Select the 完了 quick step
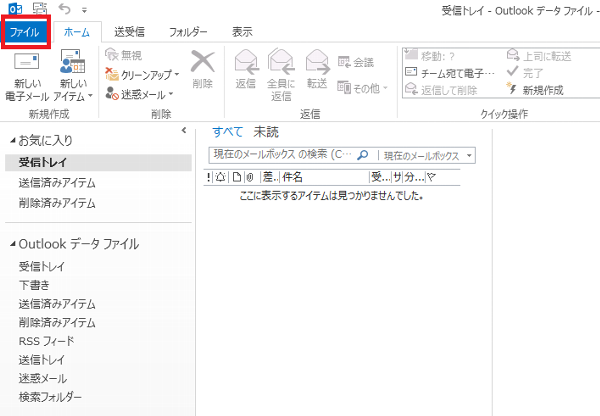600x416 pixels. (x=525, y=73)
